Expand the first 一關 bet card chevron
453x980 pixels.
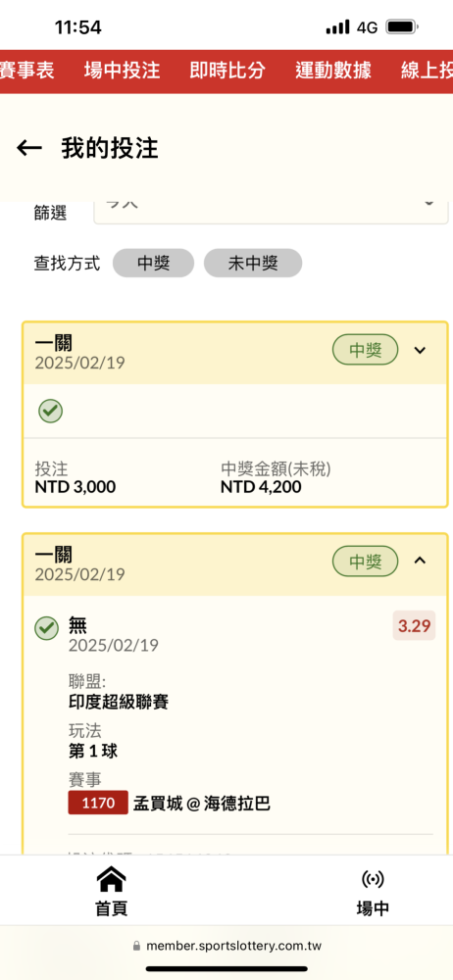(421, 350)
